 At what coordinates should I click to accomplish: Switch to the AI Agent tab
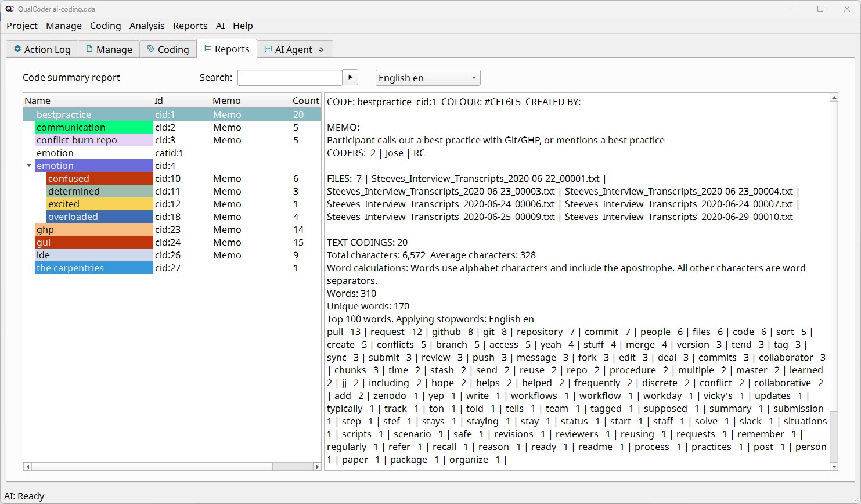click(294, 49)
